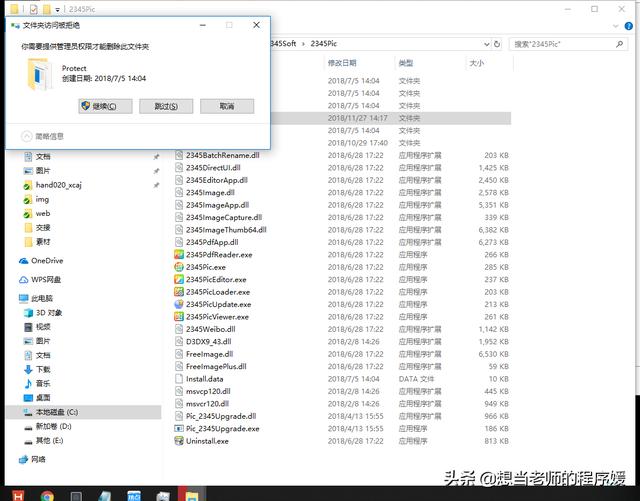
Task: Select the 2345PdfReader.exe application icon
Action: 179,255
